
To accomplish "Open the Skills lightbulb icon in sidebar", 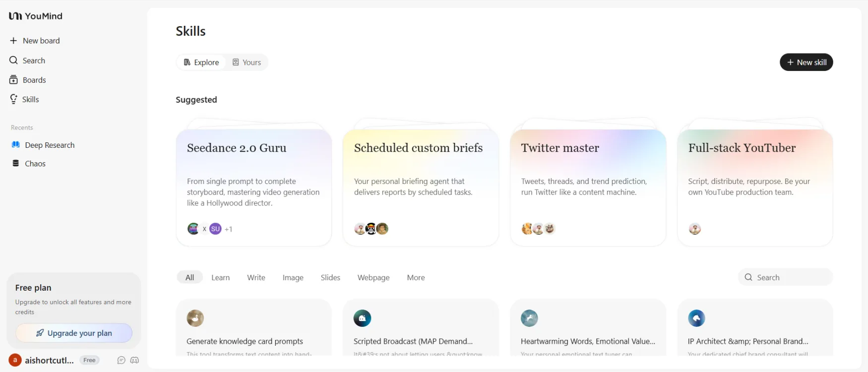I will (13, 99).
